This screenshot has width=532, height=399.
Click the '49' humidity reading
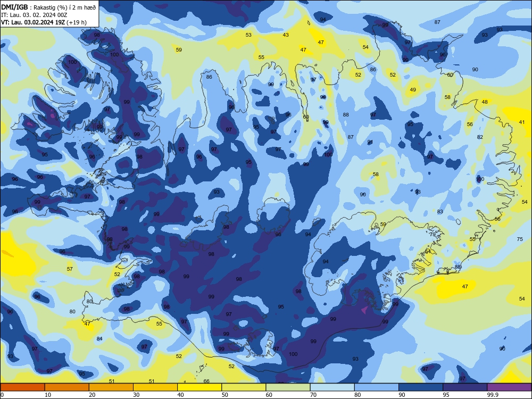(x=413, y=90)
